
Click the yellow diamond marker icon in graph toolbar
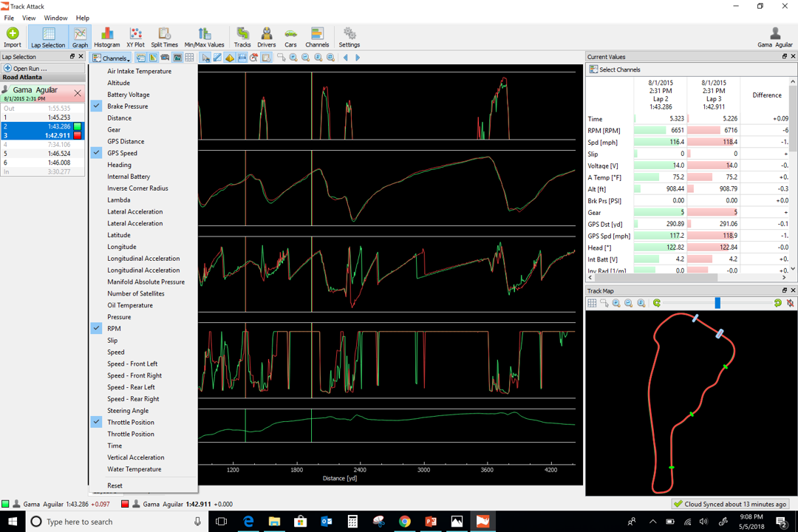coord(230,58)
